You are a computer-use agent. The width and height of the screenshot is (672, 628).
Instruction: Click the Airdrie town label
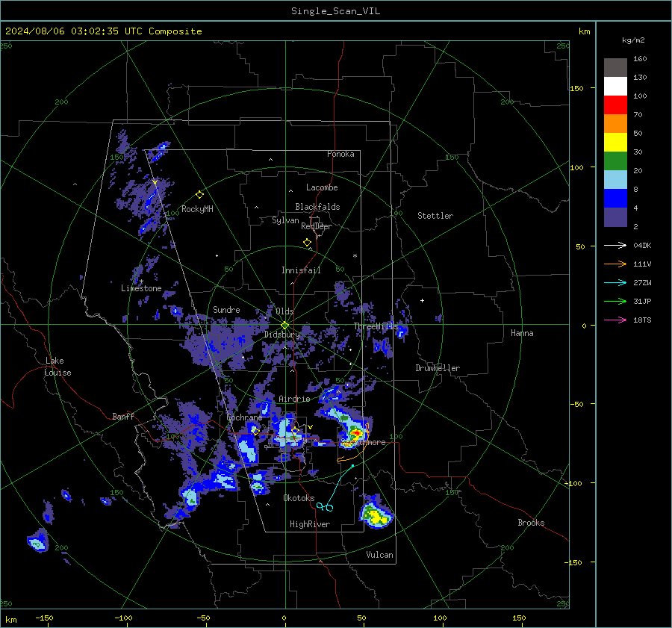(294, 399)
